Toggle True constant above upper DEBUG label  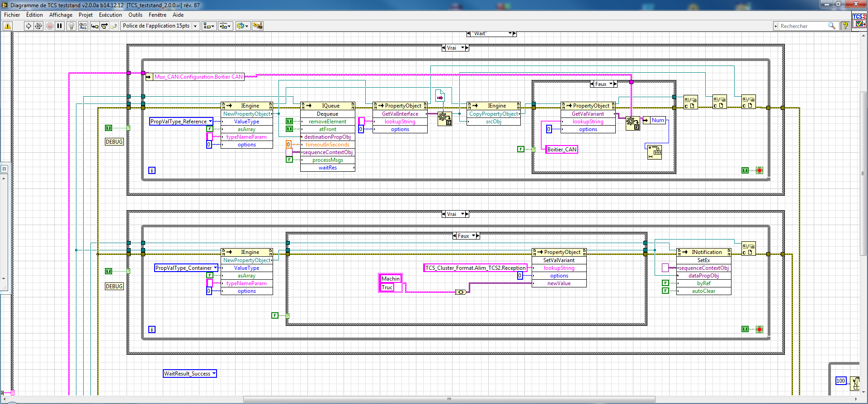tap(108, 128)
